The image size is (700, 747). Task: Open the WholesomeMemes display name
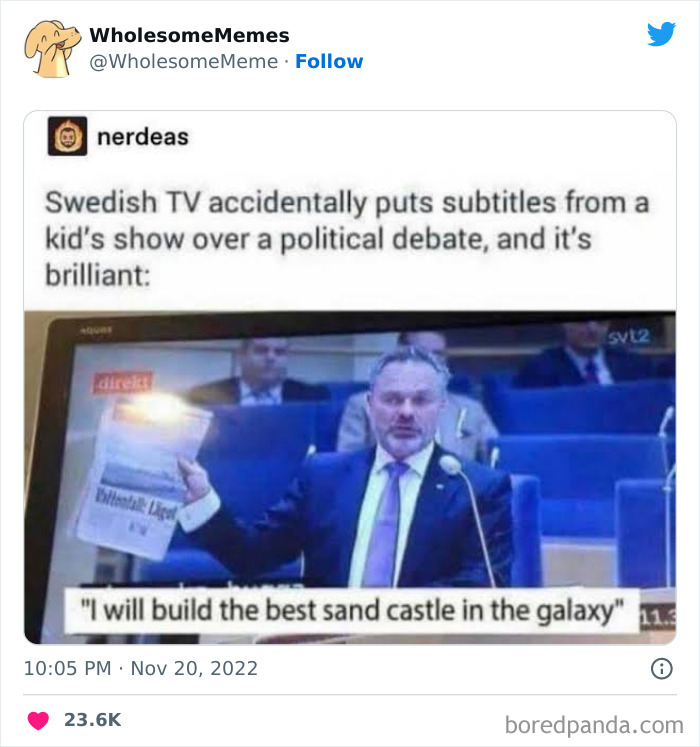point(189,35)
